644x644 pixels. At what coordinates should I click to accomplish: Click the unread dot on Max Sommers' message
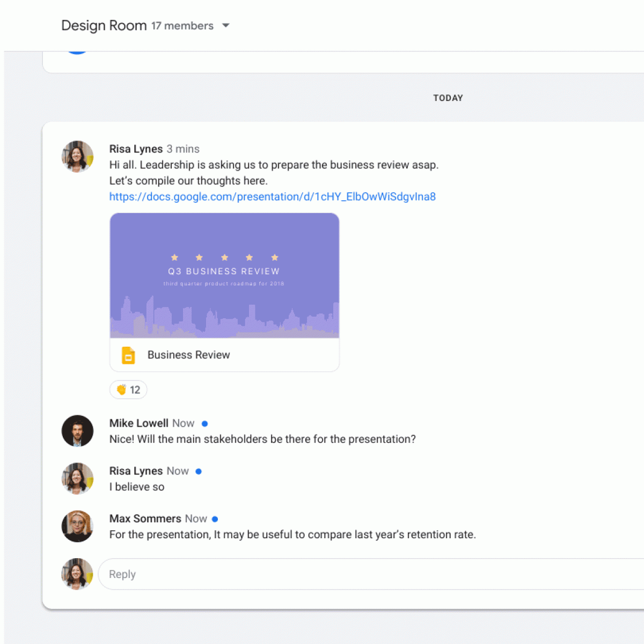tap(215, 519)
